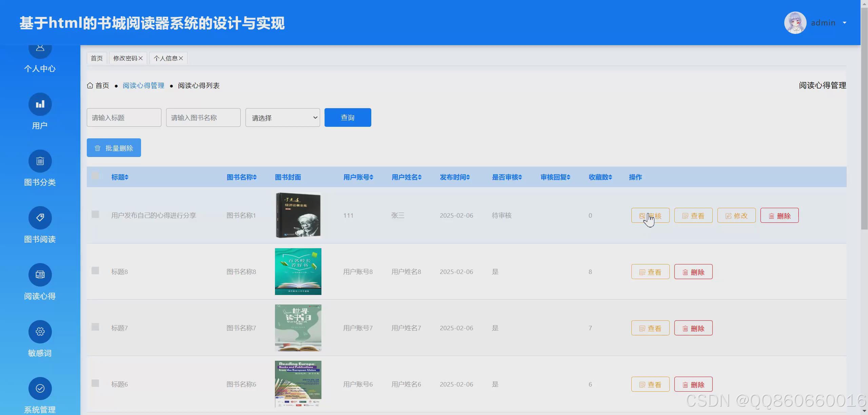
Task: Click the 批量删除 button
Action: 114,148
